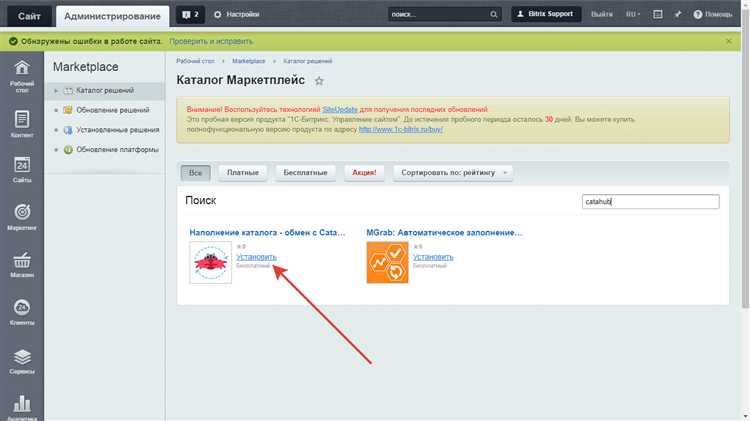This screenshot has width=750, height=421.
Task: Switch to the Сайт tab
Action: point(29,16)
